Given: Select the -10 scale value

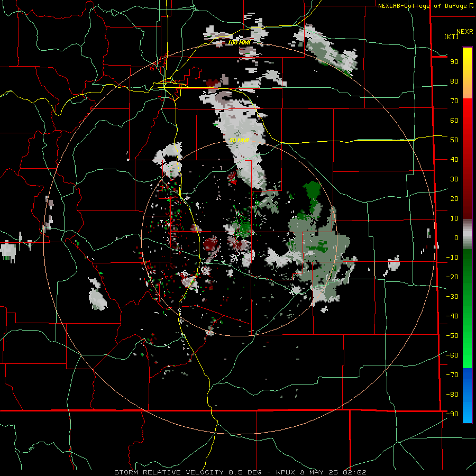Looking at the screenshot, I should pos(452,258).
